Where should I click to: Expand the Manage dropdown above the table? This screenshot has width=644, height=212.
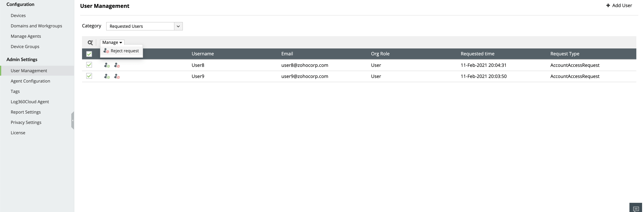pyautogui.click(x=112, y=42)
